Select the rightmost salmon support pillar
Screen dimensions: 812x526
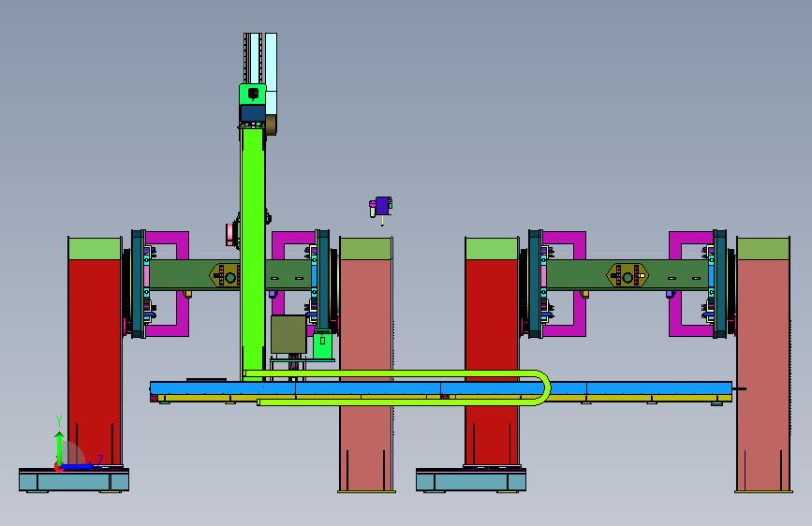763,374
